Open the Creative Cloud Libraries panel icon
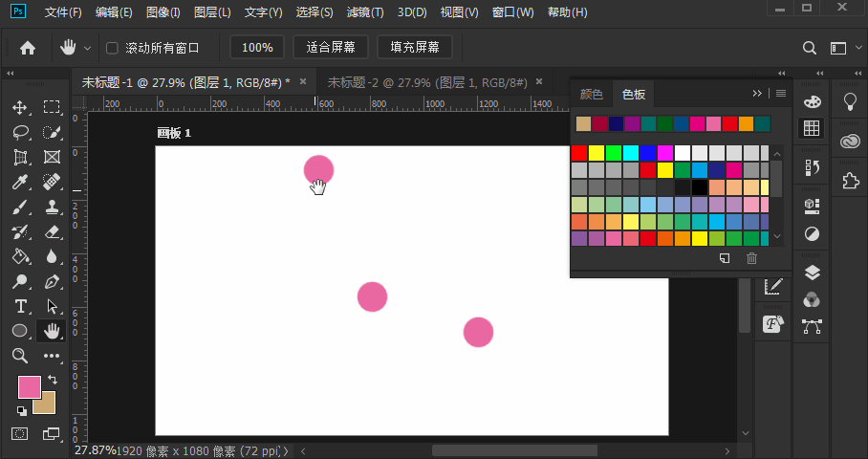The width and height of the screenshot is (868, 459). point(850,142)
